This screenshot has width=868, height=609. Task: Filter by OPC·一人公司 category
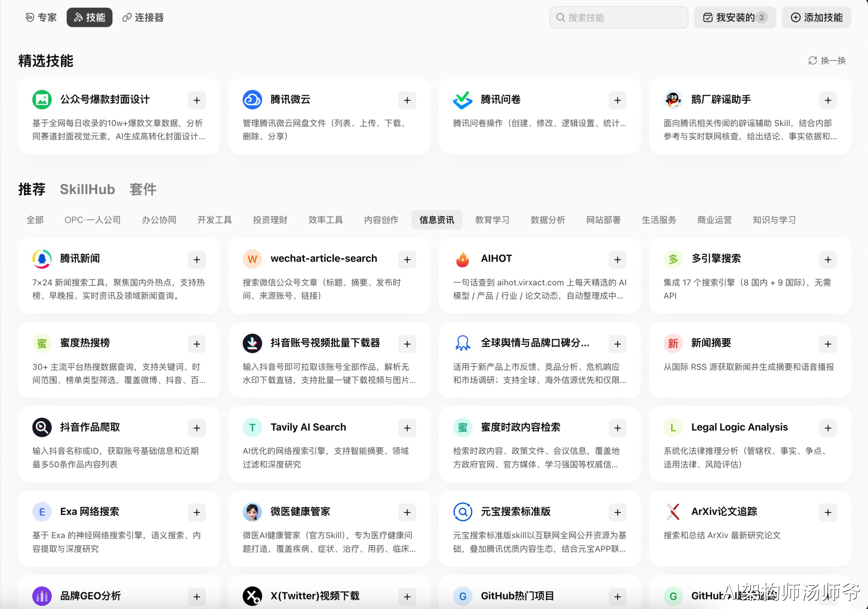[x=92, y=220]
